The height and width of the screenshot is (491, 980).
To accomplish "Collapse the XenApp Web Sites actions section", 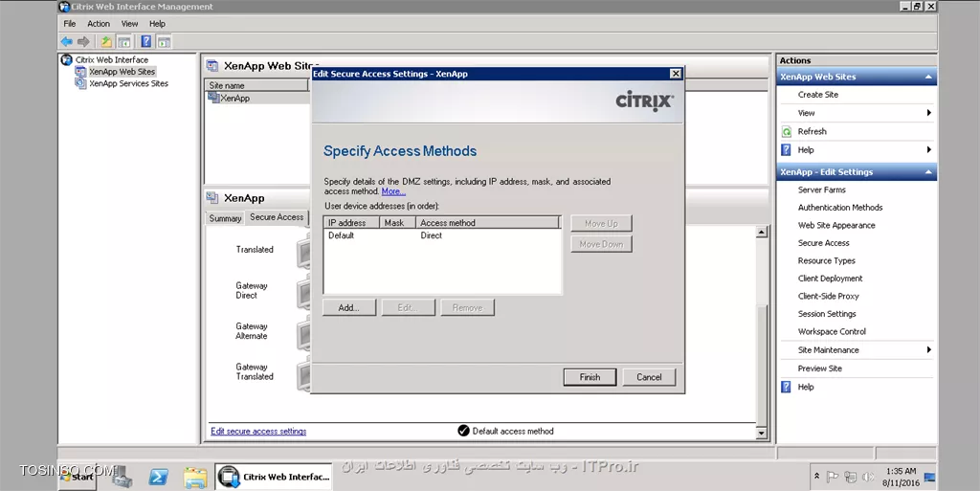I will (x=928, y=77).
